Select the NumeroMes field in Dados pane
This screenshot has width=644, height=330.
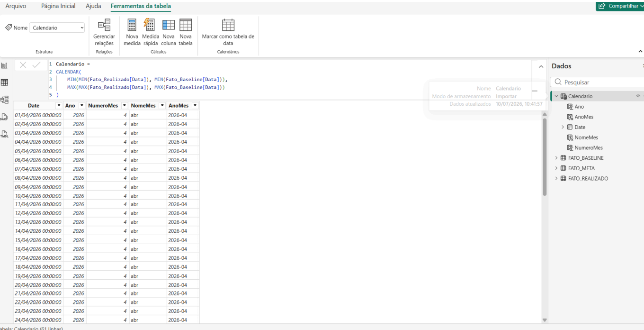(x=589, y=147)
